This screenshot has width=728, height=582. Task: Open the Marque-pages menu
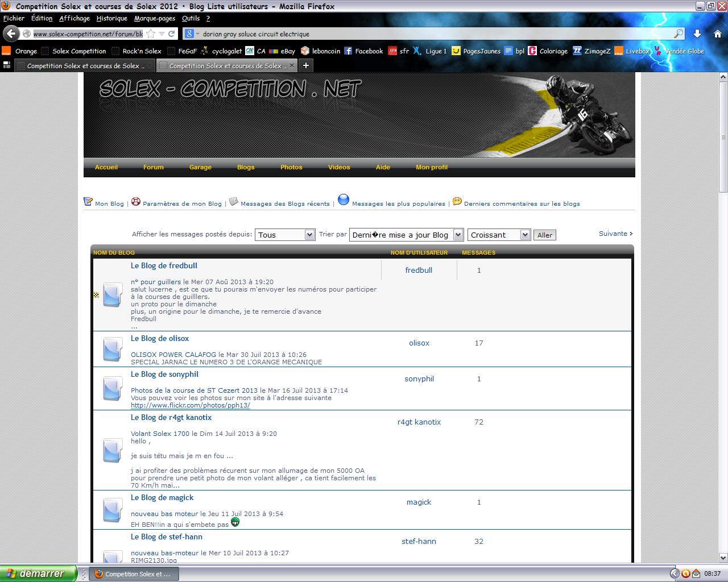point(154,18)
